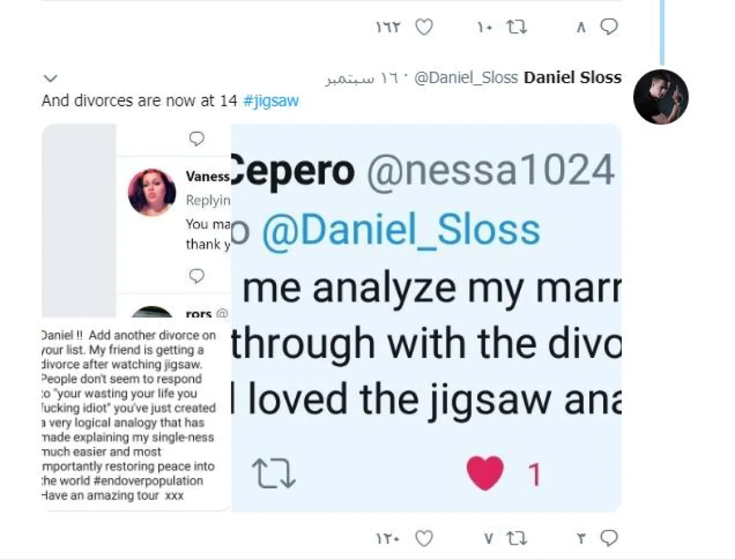Click the tweet text 'And divorces are now at 14'

(139, 101)
